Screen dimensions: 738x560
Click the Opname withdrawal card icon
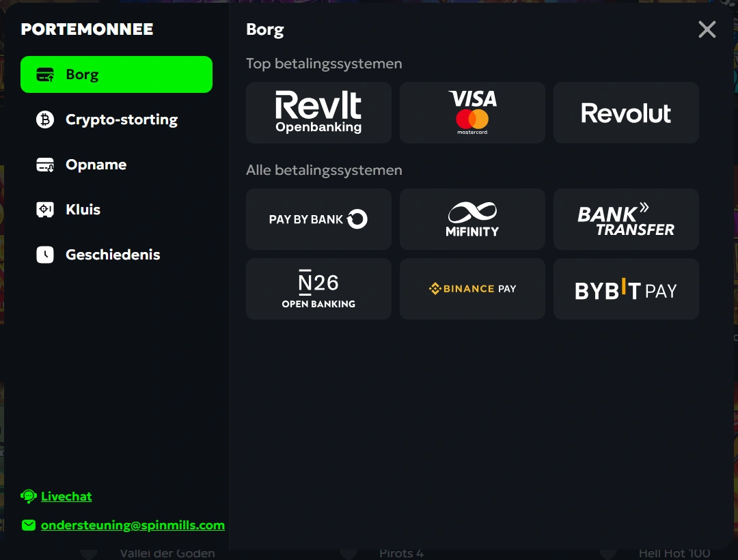point(45,165)
